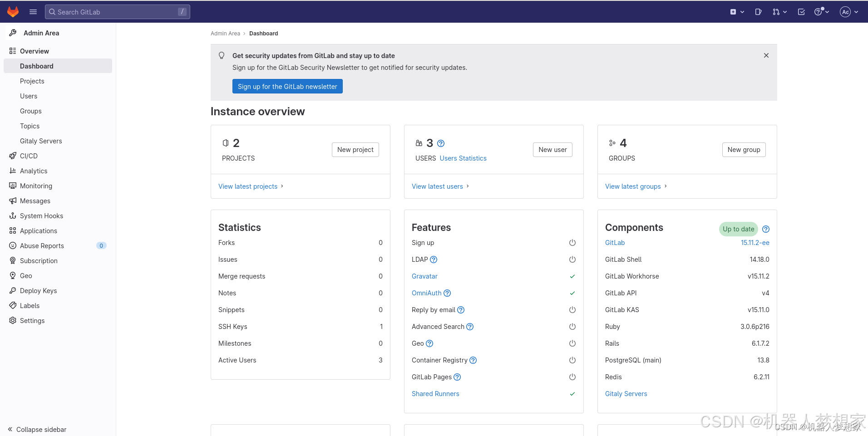Click the Container Registry power icon
Viewport: 868px width, 436px height.
[572, 360]
